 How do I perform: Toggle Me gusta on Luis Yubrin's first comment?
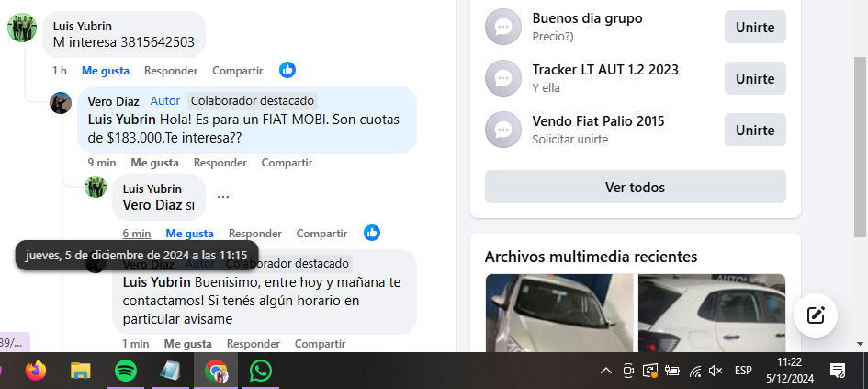click(106, 71)
